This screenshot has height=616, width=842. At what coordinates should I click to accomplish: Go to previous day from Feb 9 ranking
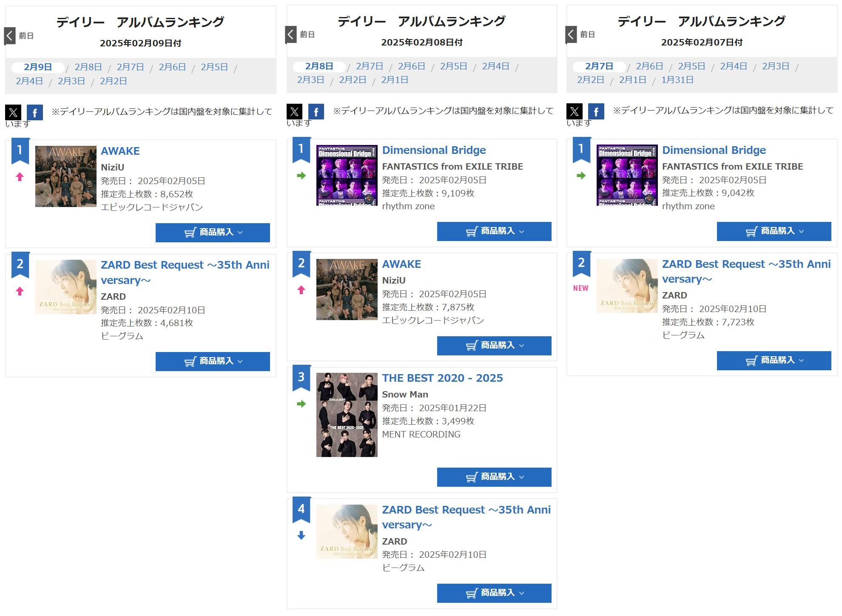tap(10, 36)
